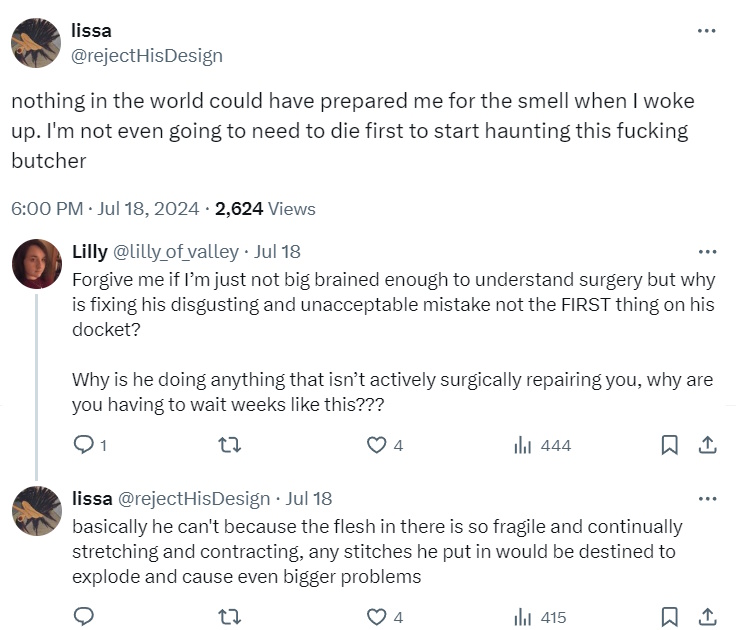Open Lilly's profile picture
The image size is (736, 630).
(37, 263)
